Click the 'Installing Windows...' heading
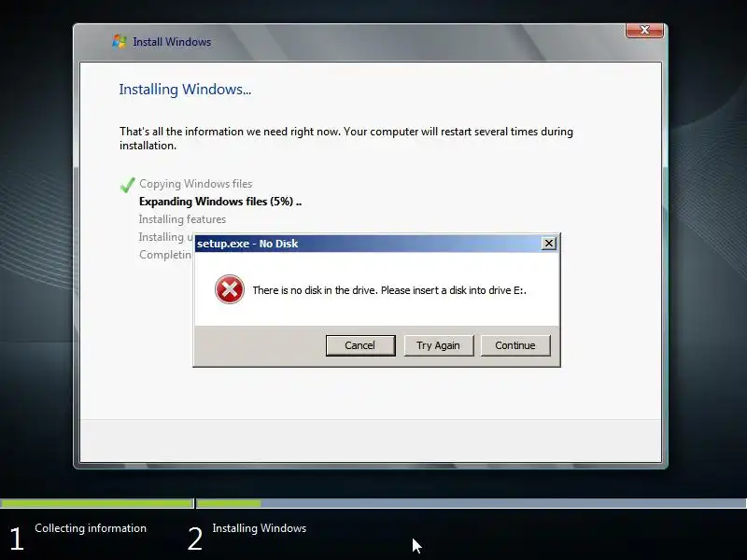This screenshot has height=560, width=747. (x=185, y=90)
